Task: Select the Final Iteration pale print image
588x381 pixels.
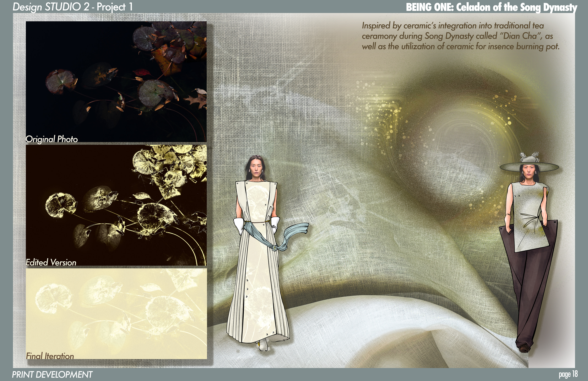Action: tap(116, 314)
